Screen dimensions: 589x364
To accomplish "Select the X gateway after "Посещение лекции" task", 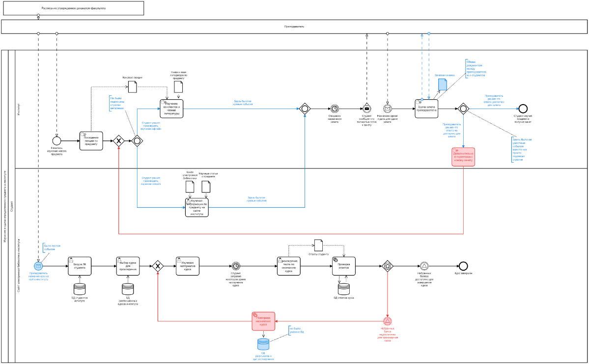I will [118, 141].
